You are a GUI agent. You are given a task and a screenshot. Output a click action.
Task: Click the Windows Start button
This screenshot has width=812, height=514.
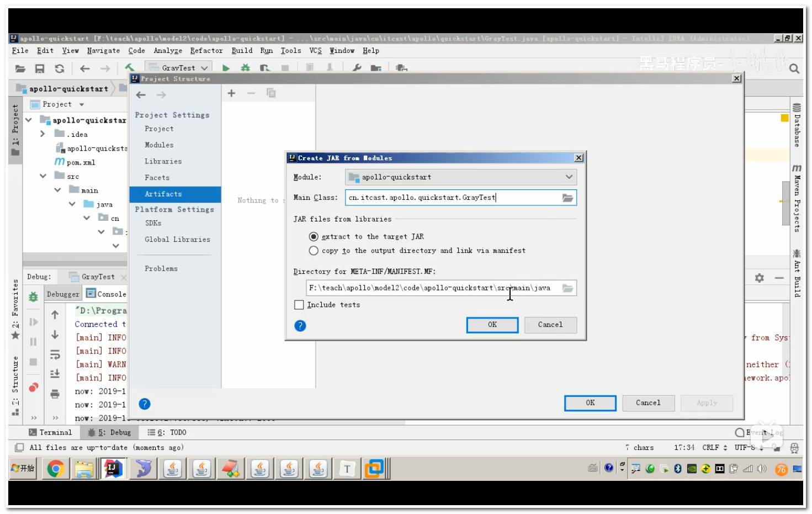(x=23, y=469)
